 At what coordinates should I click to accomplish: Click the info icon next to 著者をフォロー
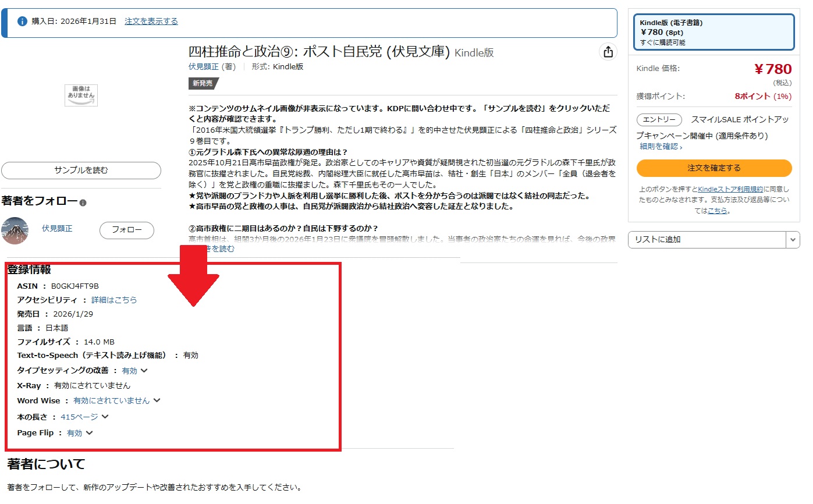(x=83, y=203)
